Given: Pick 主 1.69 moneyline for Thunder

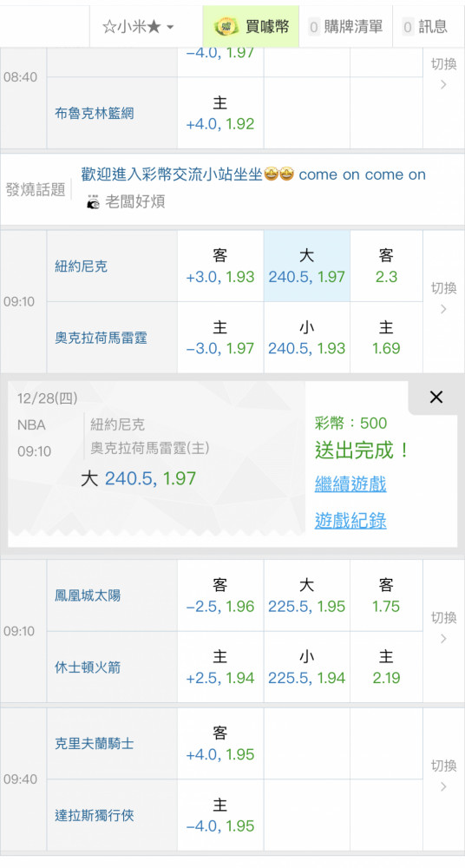Looking at the screenshot, I should 386,338.
